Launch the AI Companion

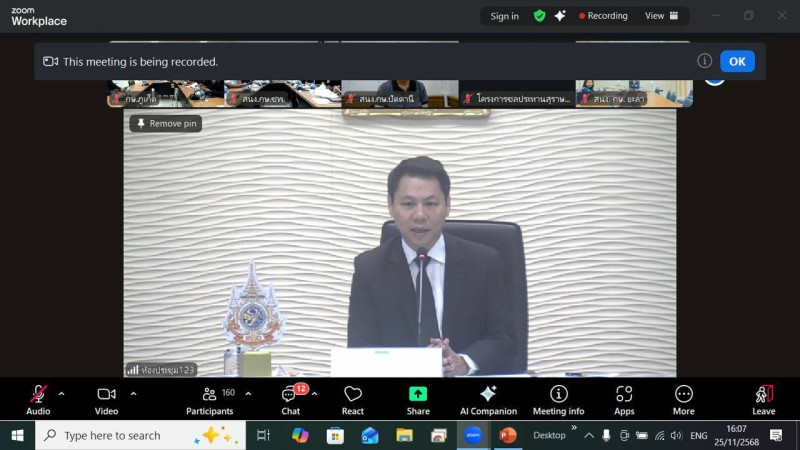(x=488, y=398)
